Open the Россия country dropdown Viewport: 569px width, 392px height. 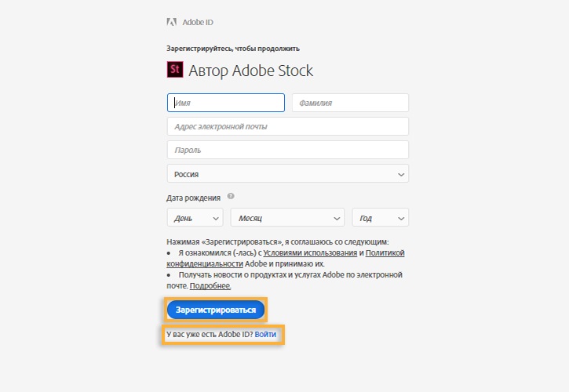[x=288, y=173]
